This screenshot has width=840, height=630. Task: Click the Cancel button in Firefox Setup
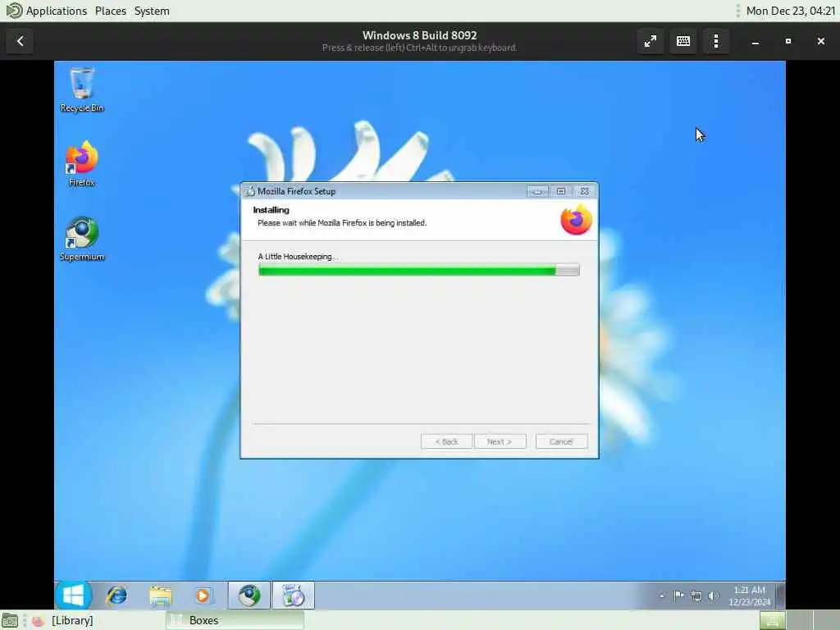coord(561,441)
